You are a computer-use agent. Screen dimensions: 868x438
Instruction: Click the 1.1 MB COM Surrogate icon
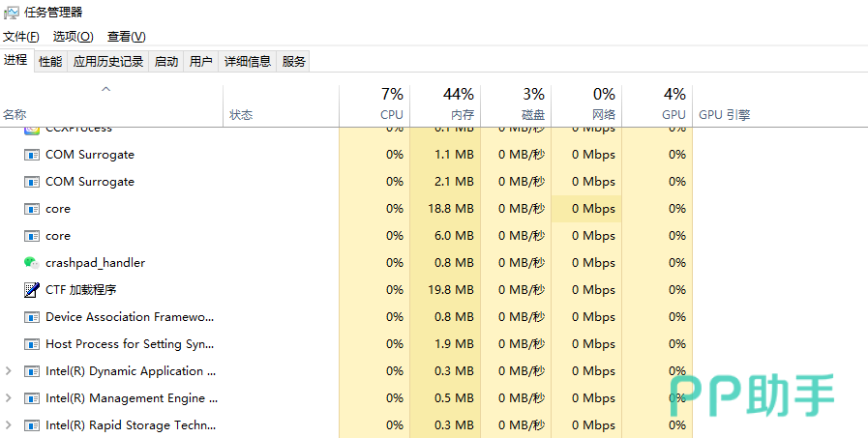coord(31,155)
